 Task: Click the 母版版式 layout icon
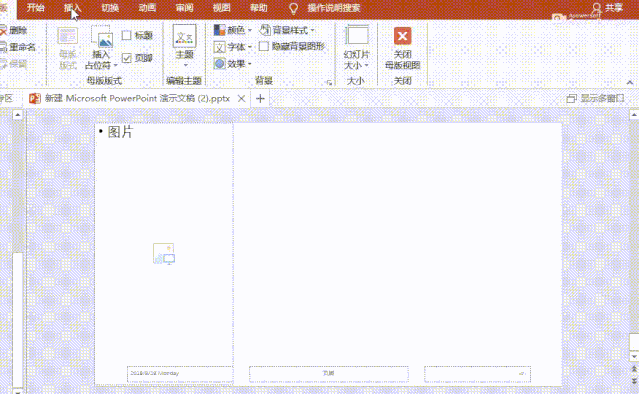pyautogui.click(x=68, y=36)
